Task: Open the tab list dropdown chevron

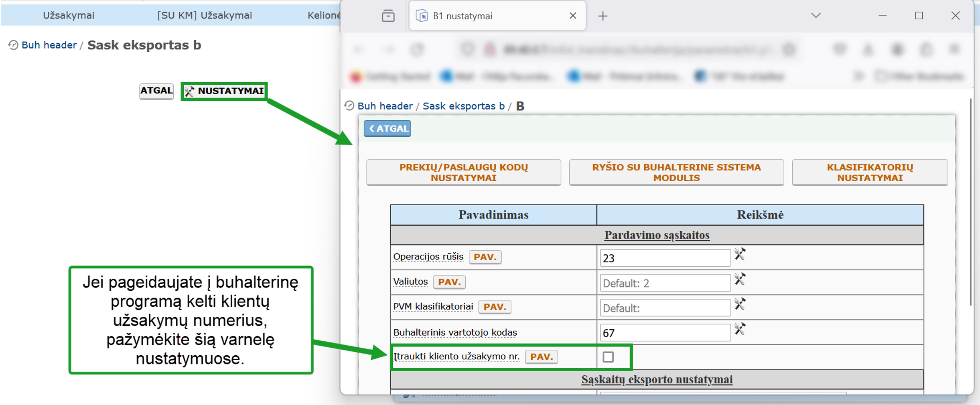Action: click(816, 16)
